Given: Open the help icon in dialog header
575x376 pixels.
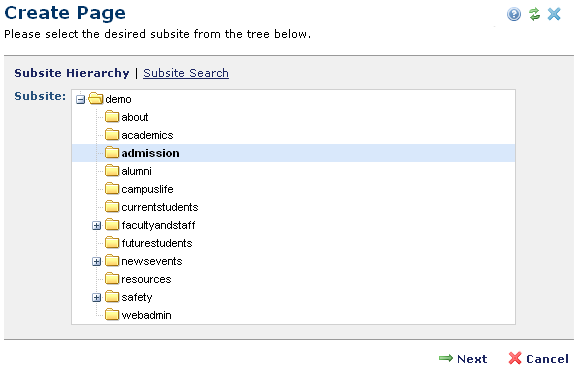Looking at the screenshot, I should [514, 14].
